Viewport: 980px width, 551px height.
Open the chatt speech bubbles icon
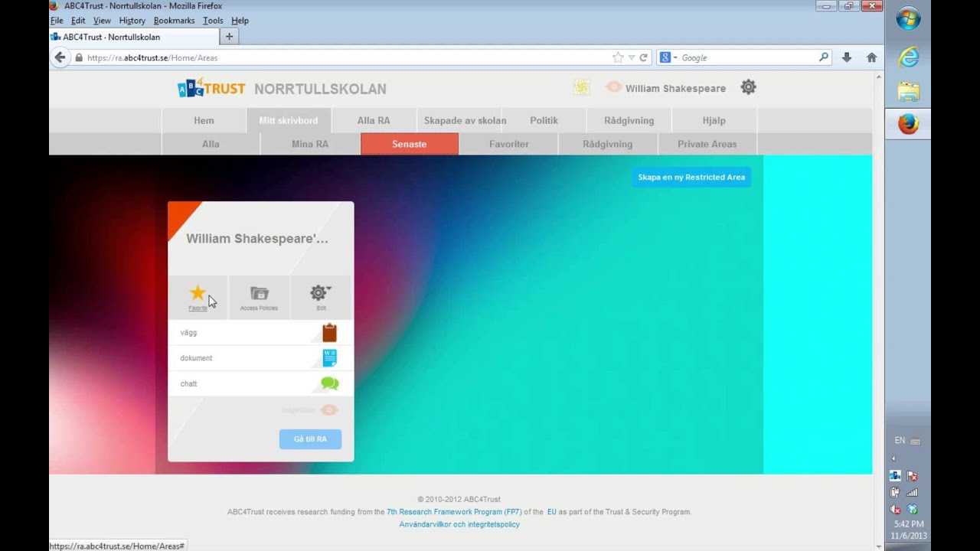point(329,383)
